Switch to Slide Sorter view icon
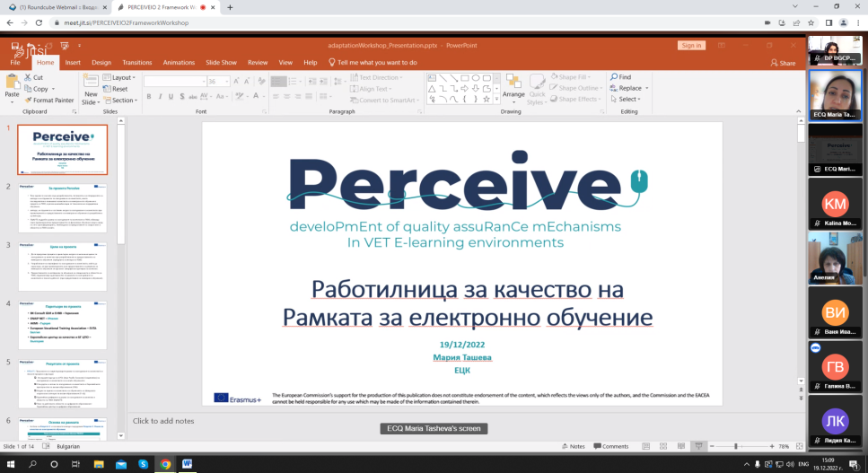This screenshot has height=473, width=868. (663, 446)
